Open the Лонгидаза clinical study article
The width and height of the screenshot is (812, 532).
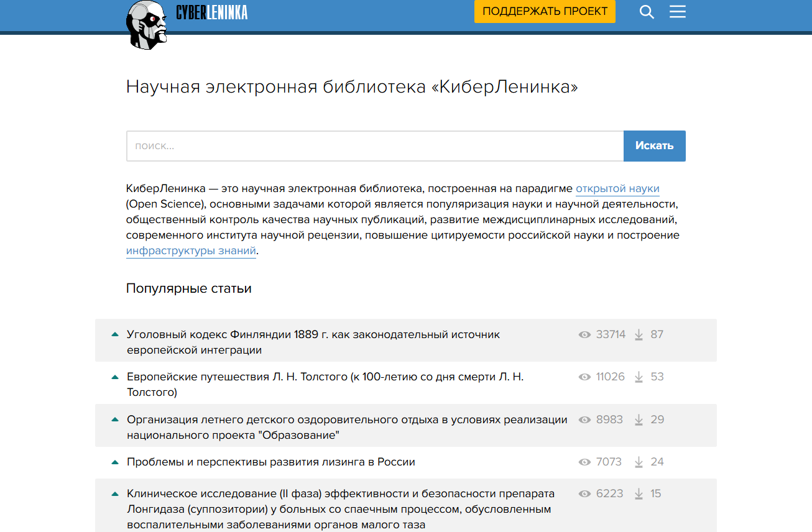tap(339, 509)
